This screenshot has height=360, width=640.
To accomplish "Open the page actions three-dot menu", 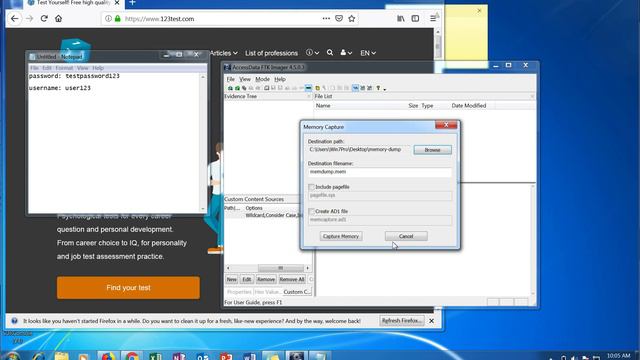I will [326, 18].
